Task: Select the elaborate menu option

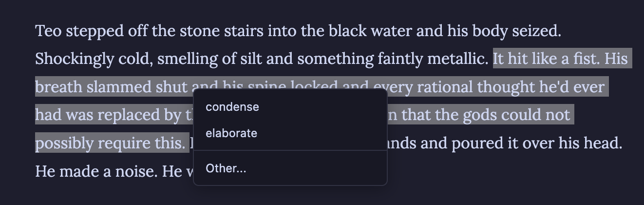Action: click(231, 133)
